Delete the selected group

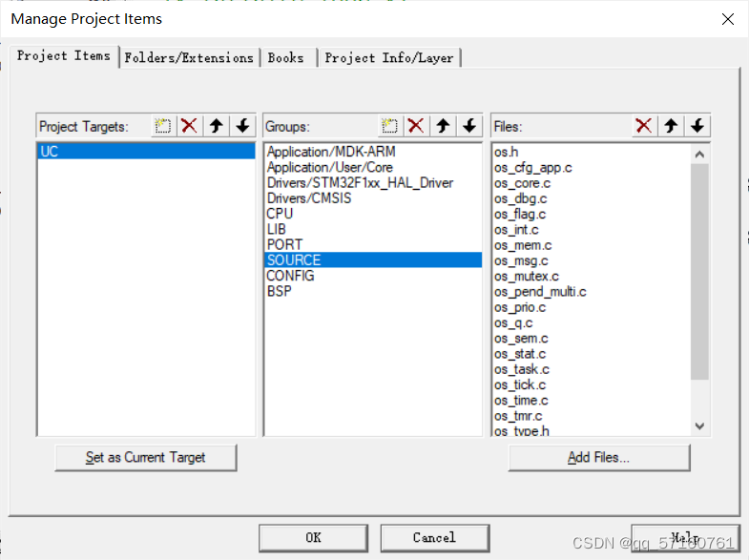(x=416, y=126)
